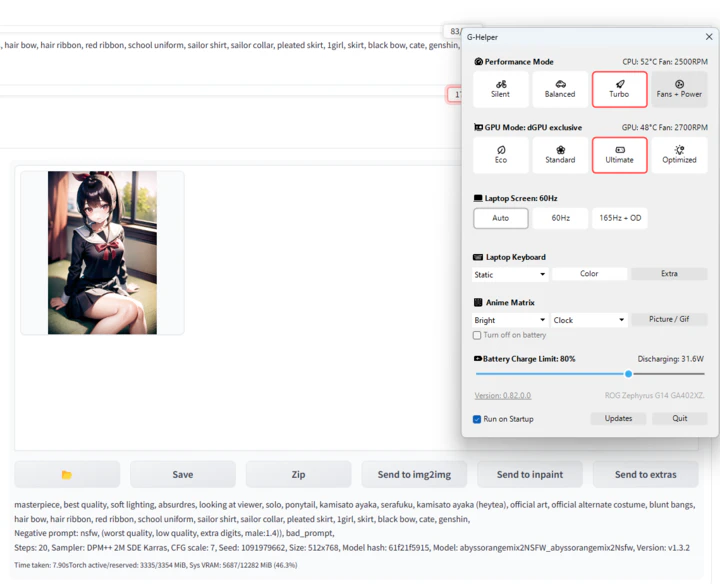The image size is (720, 584).
Task: Open keyboard Color picker button
Action: click(x=589, y=274)
